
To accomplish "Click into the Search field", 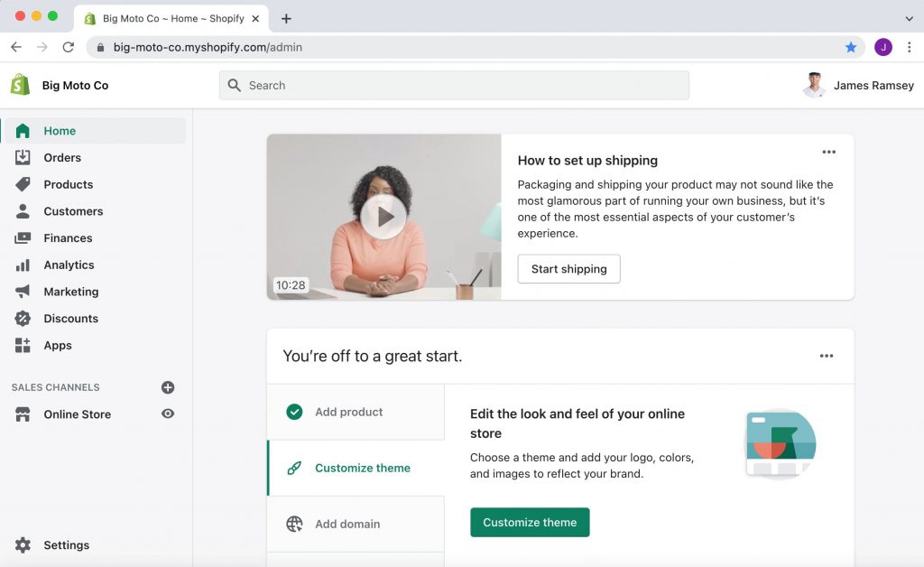I will tap(454, 86).
